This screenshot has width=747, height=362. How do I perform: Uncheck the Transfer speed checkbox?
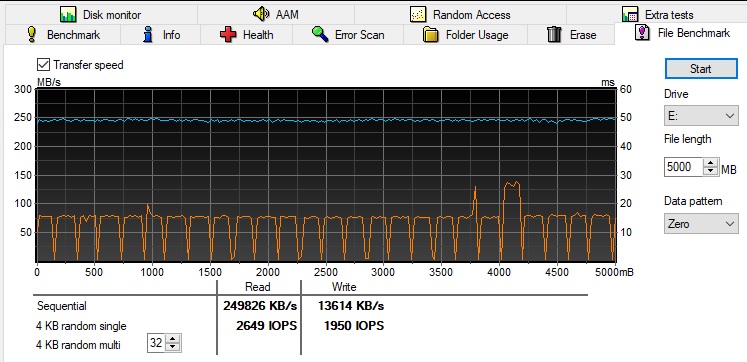point(43,64)
